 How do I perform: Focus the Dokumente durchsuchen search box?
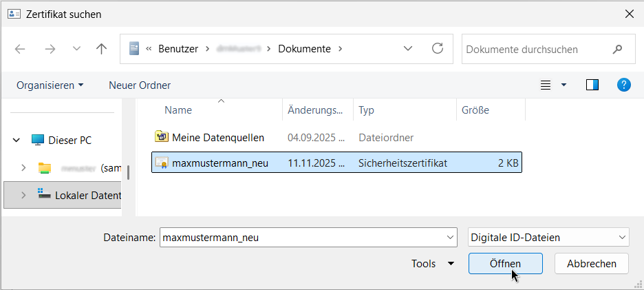[x=548, y=50]
